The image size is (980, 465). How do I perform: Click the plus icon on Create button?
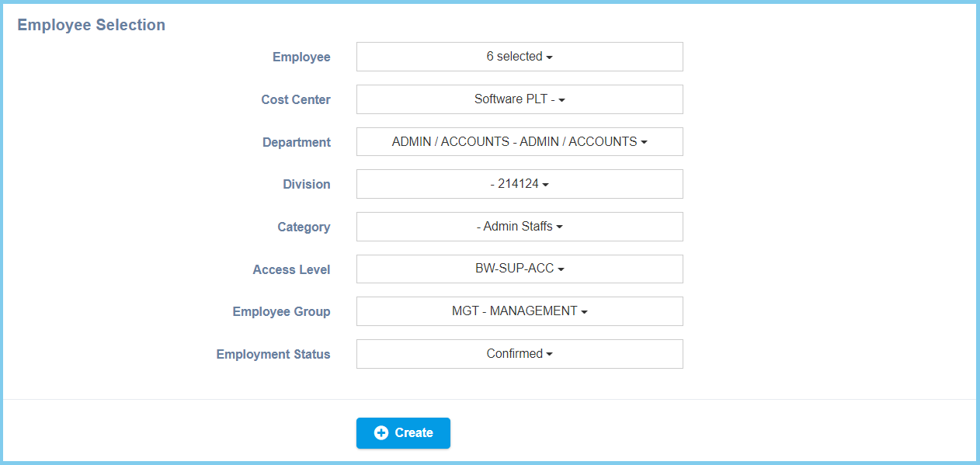381,433
